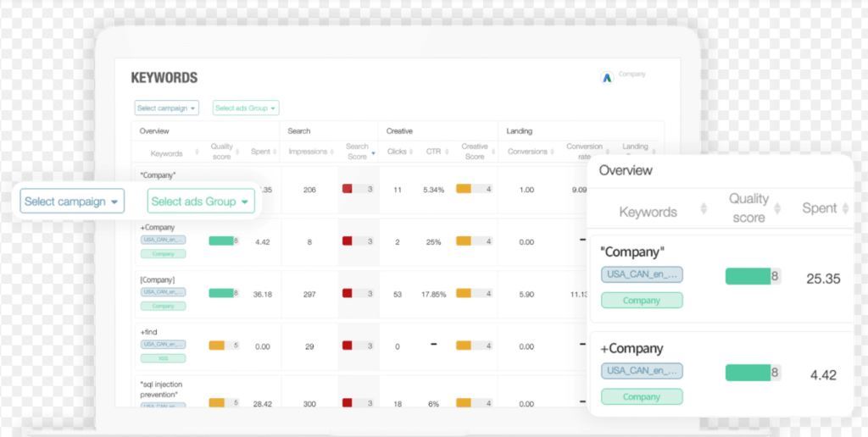Open Select ads Group dropdown under the KEYWORDS heading
868x437 pixels.
[246, 108]
